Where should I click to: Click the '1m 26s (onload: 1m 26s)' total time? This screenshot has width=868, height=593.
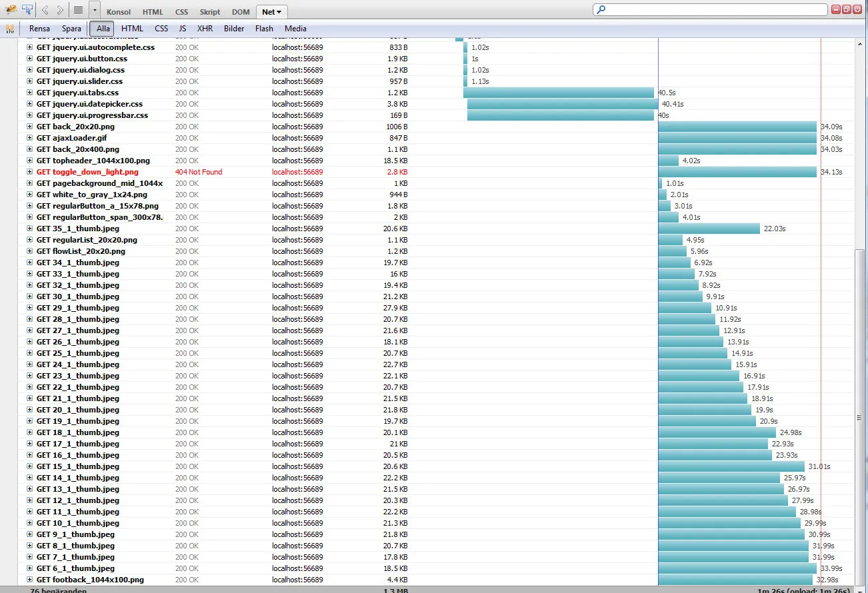[804, 590]
